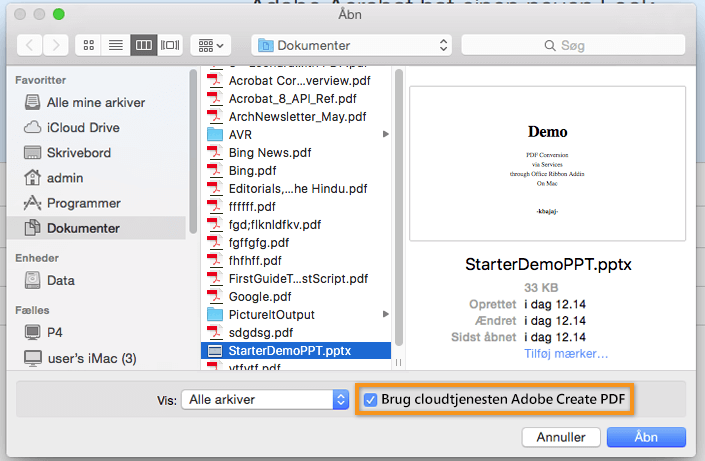Image resolution: width=705 pixels, height=461 pixels.
Task: Click the green zoom window button
Action: [x=58, y=14]
